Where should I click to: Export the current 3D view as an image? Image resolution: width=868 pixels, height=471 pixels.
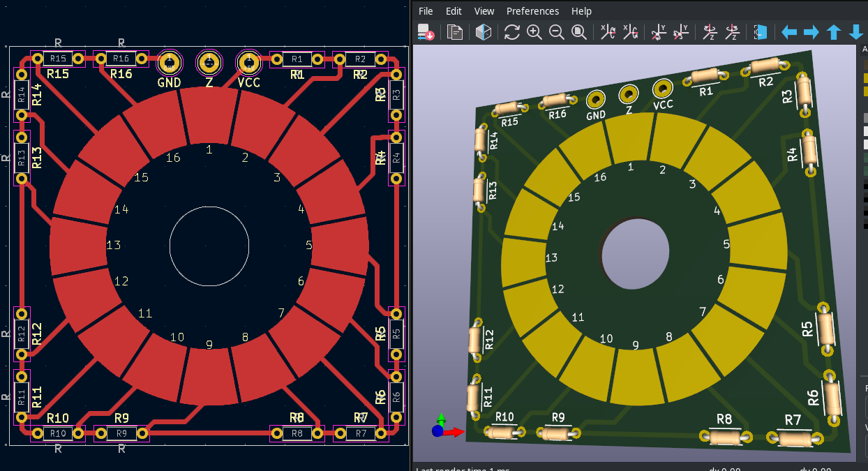[x=426, y=31]
